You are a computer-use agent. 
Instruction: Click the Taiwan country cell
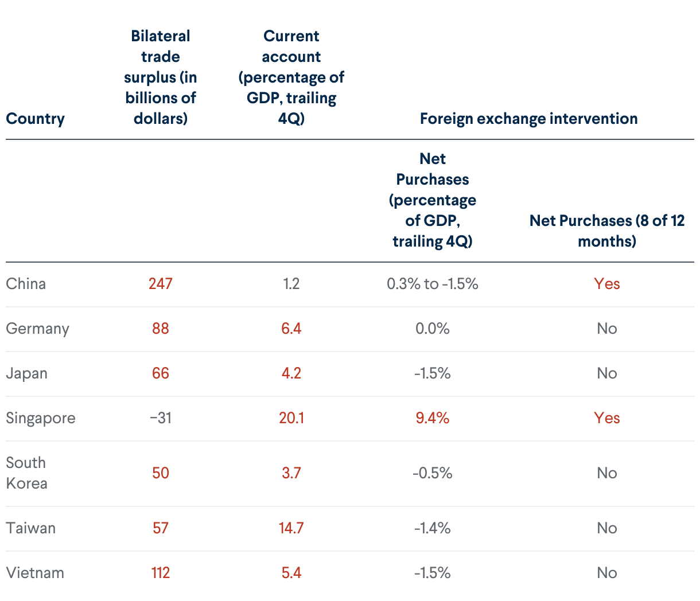pos(31,528)
